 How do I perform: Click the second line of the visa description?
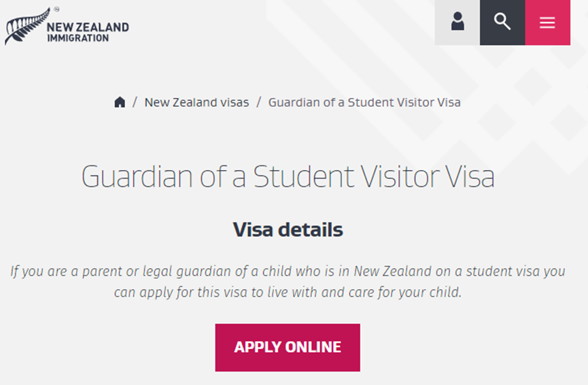(x=288, y=292)
